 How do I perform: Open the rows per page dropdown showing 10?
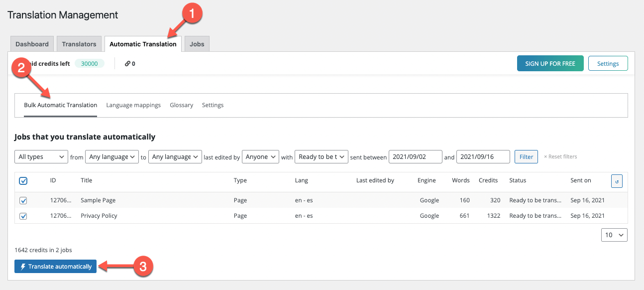tap(614, 235)
